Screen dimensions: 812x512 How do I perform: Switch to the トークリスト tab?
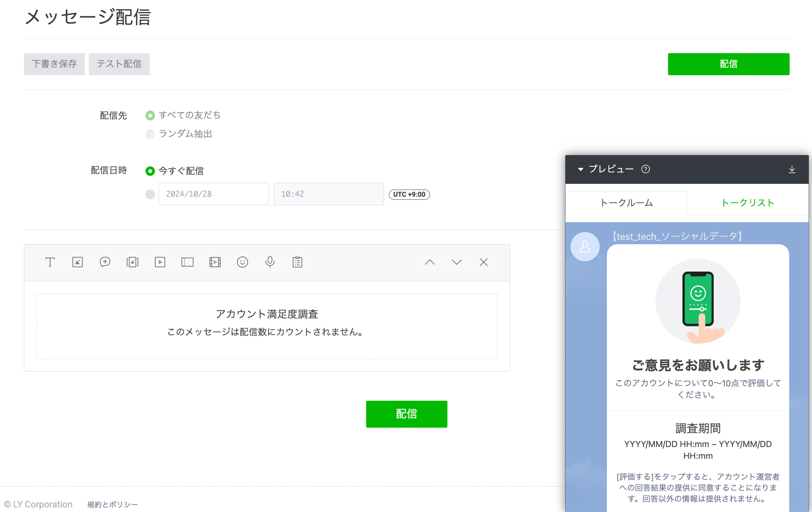(747, 203)
